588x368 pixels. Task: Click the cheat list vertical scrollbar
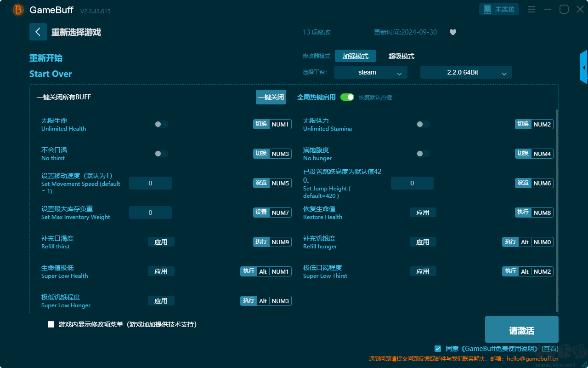[x=557, y=211]
